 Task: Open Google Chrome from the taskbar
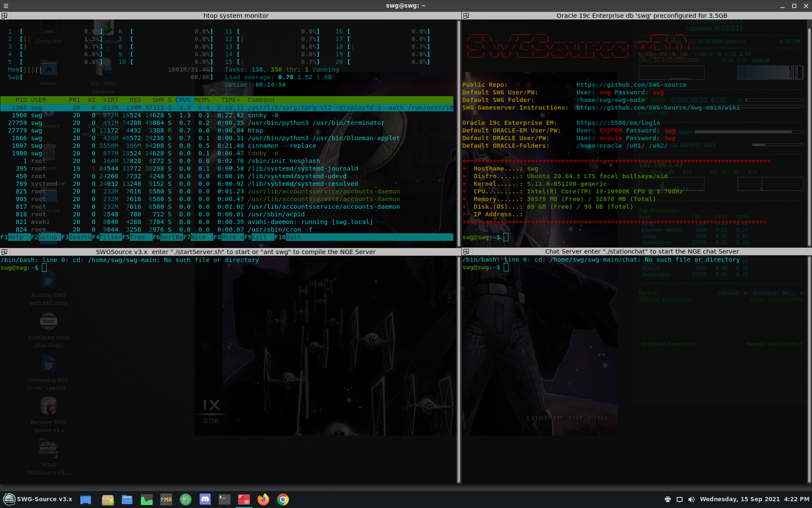tap(283, 500)
